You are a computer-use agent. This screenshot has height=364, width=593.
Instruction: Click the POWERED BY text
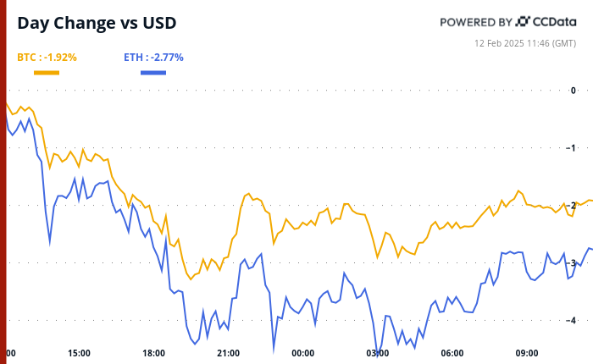pos(475,22)
